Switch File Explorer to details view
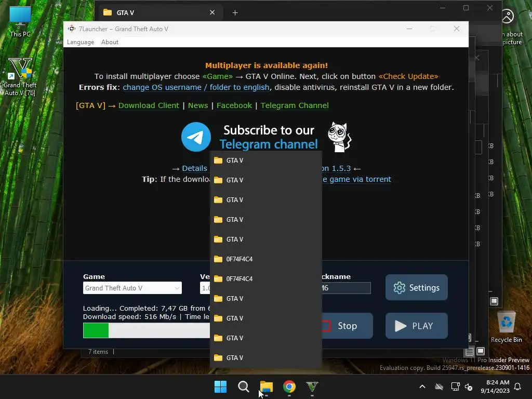The image size is (532, 399). tap(469, 352)
